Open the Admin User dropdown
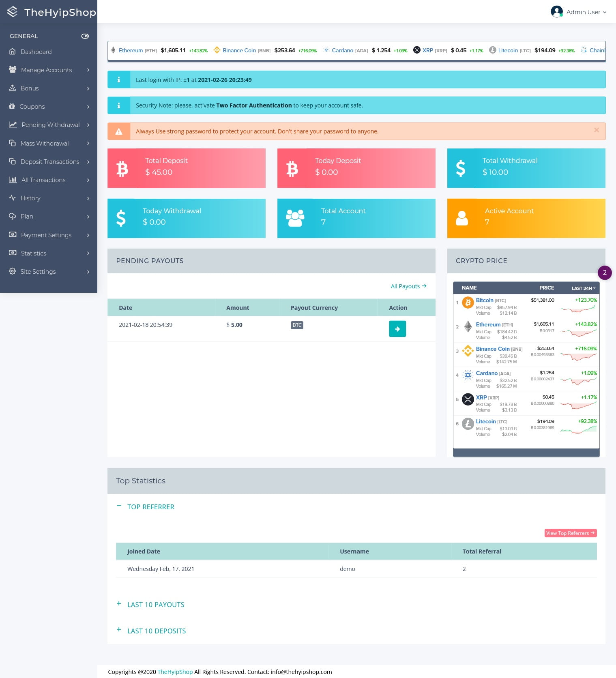Screen dimensions: 616x678 point(579,12)
